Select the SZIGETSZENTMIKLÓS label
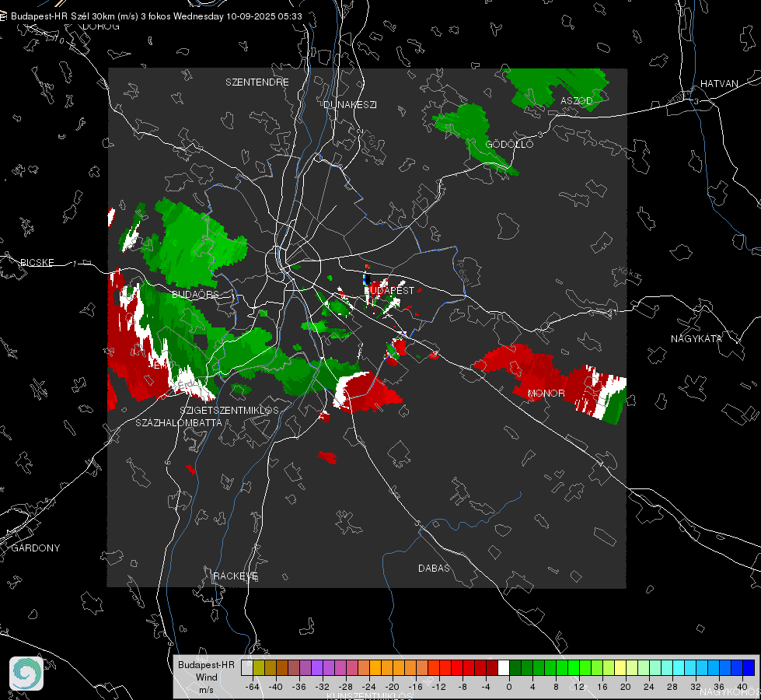The width and height of the screenshot is (761, 700). click(229, 410)
